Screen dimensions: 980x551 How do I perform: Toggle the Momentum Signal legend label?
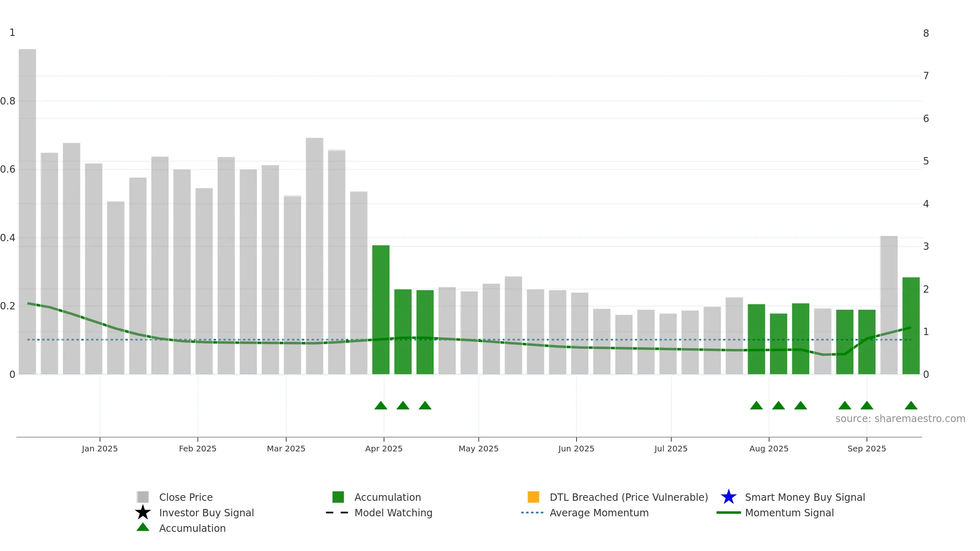click(789, 513)
